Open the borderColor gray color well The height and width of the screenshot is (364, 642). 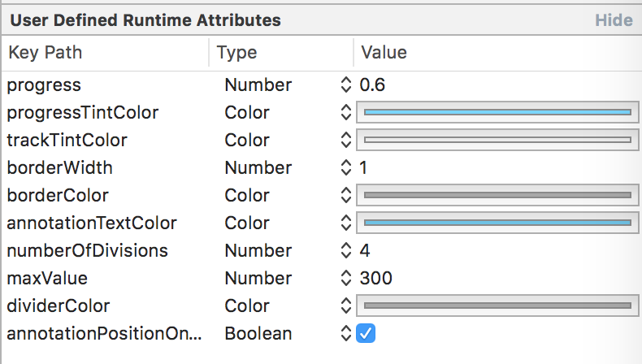coord(497,195)
